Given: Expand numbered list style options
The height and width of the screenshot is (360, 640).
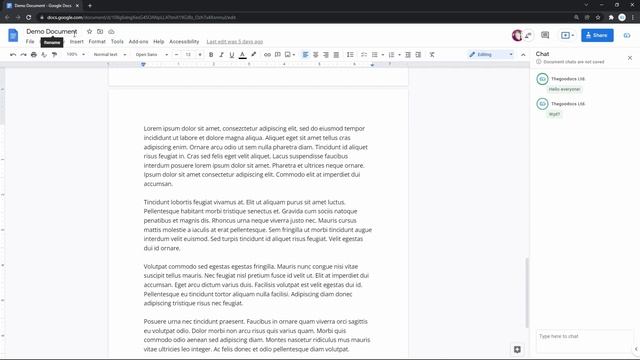Looking at the screenshot, I should coord(399,55).
